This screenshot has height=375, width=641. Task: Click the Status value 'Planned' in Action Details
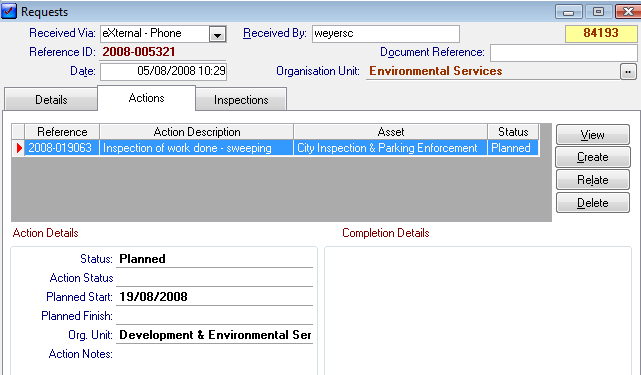point(142,259)
